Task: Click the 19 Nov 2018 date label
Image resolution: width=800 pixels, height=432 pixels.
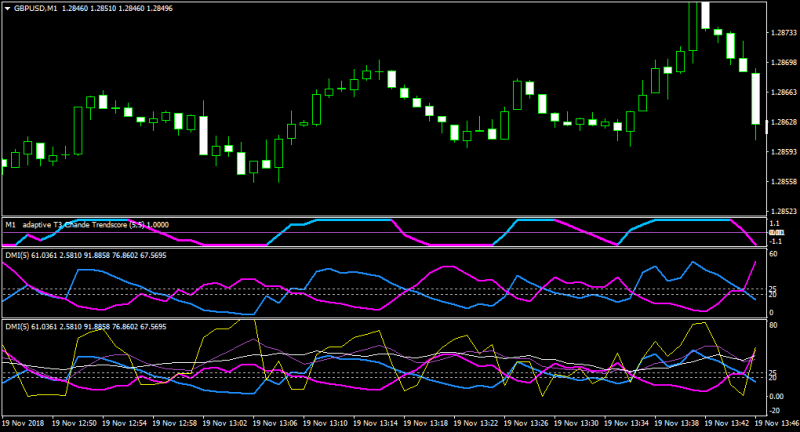Action: click(23, 423)
